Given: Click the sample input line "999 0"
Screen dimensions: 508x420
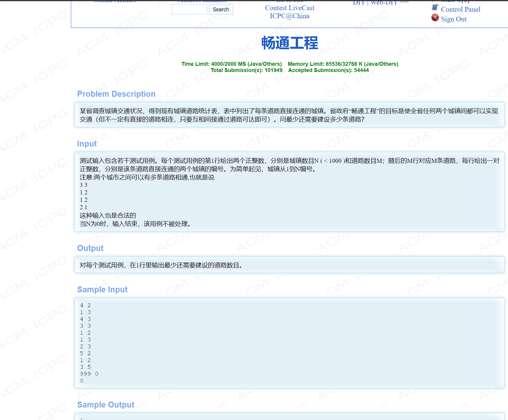Looking at the screenshot, I should pos(89,374).
